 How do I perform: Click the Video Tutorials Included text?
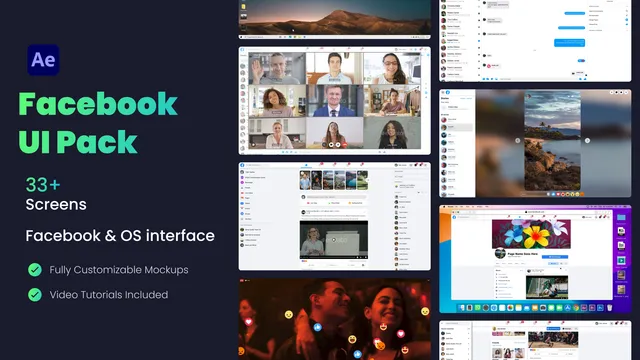click(109, 295)
